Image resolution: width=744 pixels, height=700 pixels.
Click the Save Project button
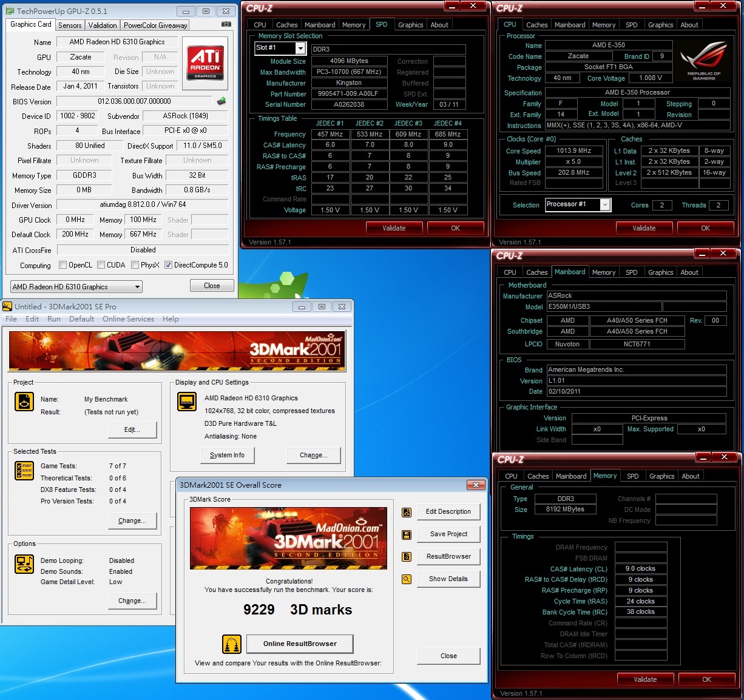point(448,534)
